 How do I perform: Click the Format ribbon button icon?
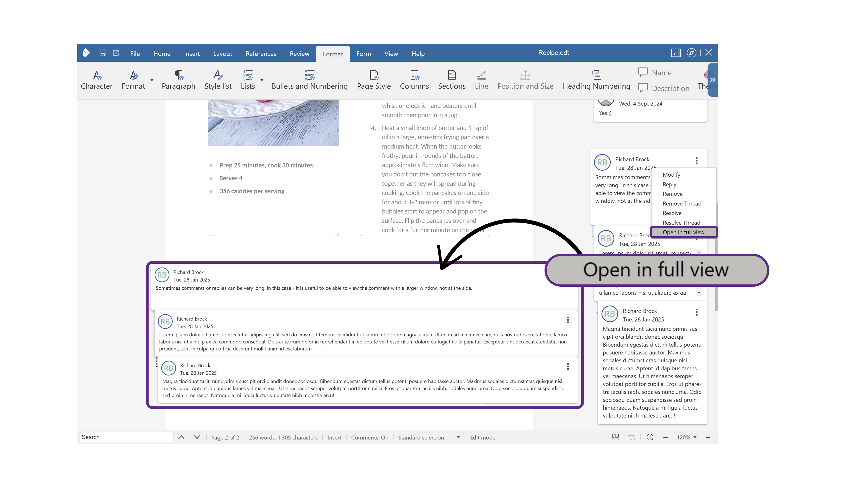click(x=133, y=75)
